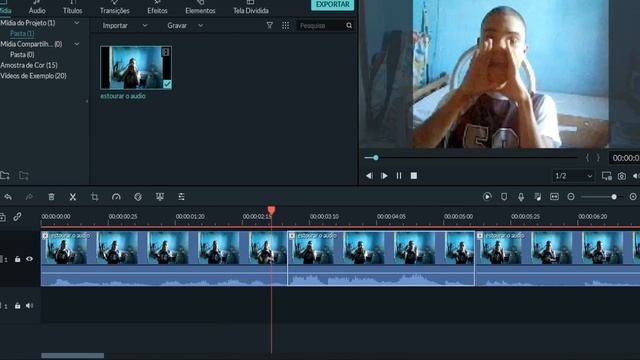Open the Tela Dividida tab
The height and width of the screenshot is (360, 640).
[251, 7]
